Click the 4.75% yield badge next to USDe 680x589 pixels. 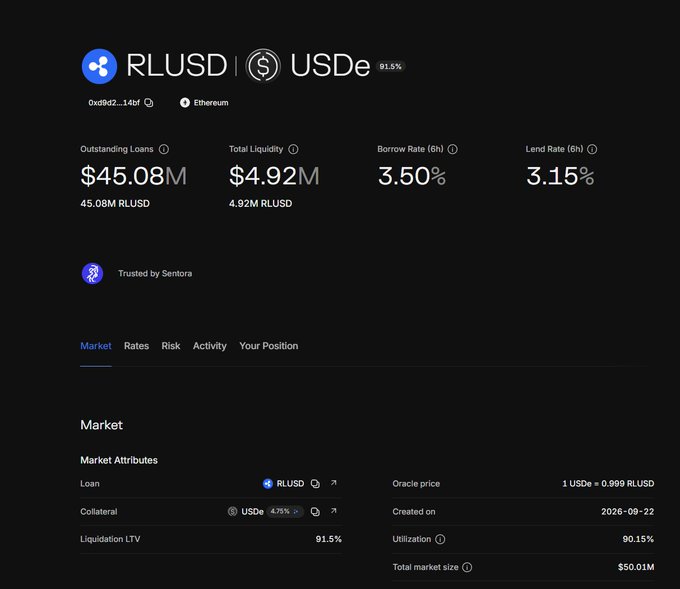point(285,511)
